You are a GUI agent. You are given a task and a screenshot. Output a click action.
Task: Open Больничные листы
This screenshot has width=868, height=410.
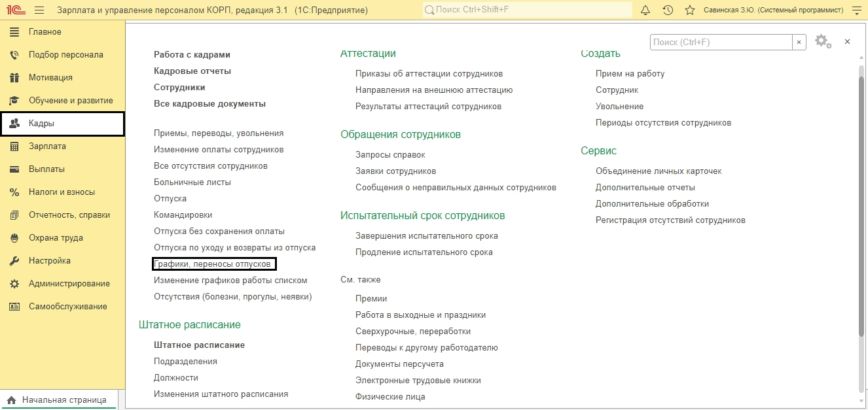pyautogui.click(x=192, y=182)
